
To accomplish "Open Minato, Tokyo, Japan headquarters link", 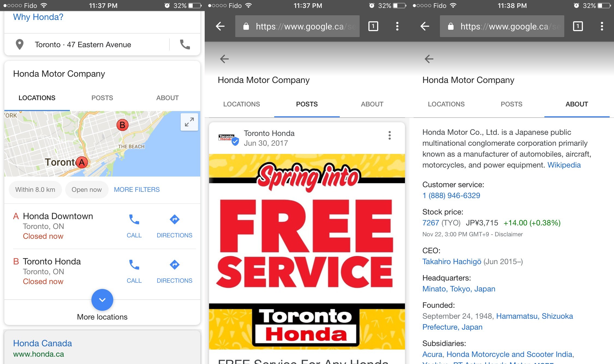I will click(x=459, y=289).
